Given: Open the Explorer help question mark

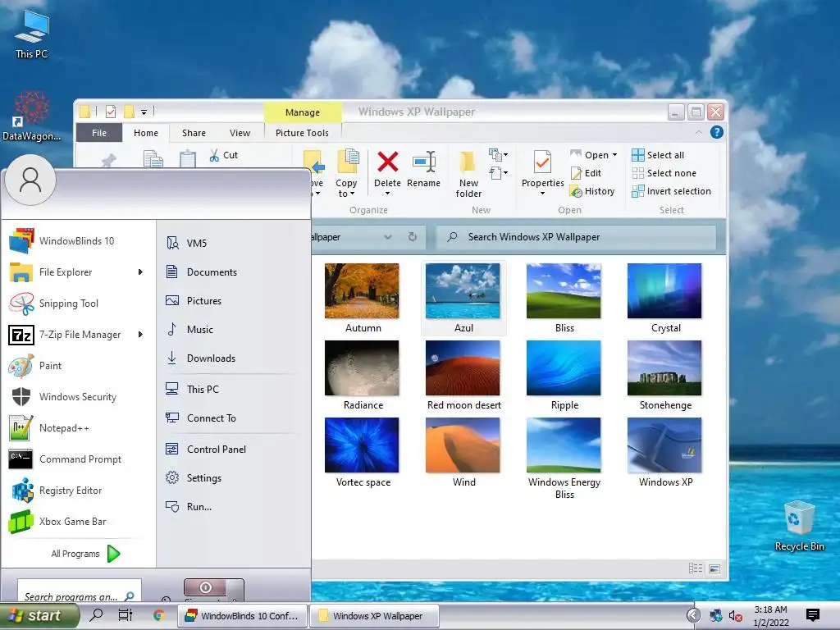Looking at the screenshot, I should coord(717,132).
